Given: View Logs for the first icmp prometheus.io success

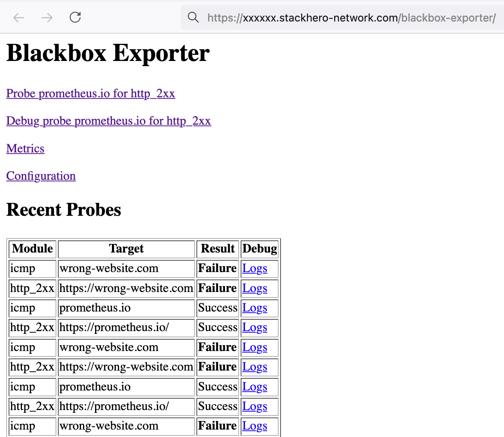Looking at the screenshot, I should (x=254, y=308).
